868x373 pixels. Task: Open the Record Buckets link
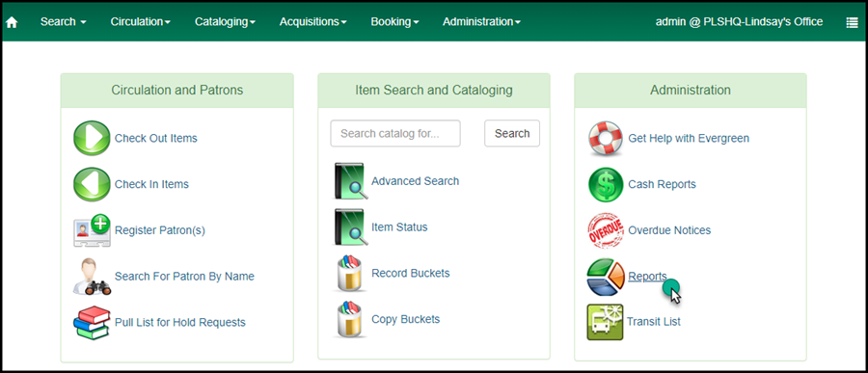tap(411, 274)
